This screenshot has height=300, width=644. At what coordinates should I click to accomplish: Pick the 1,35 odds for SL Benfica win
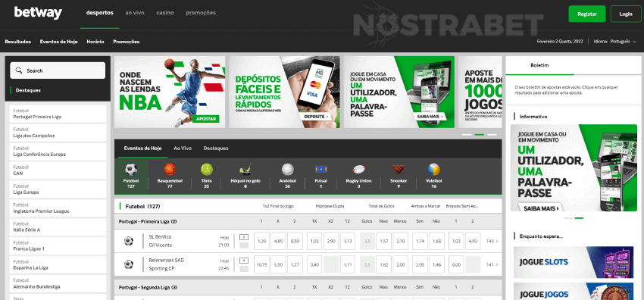[x=261, y=242]
